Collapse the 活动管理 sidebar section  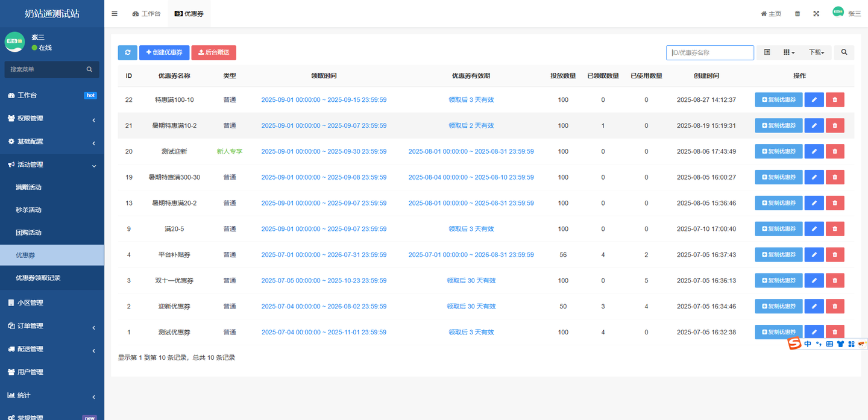tap(52, 165)
